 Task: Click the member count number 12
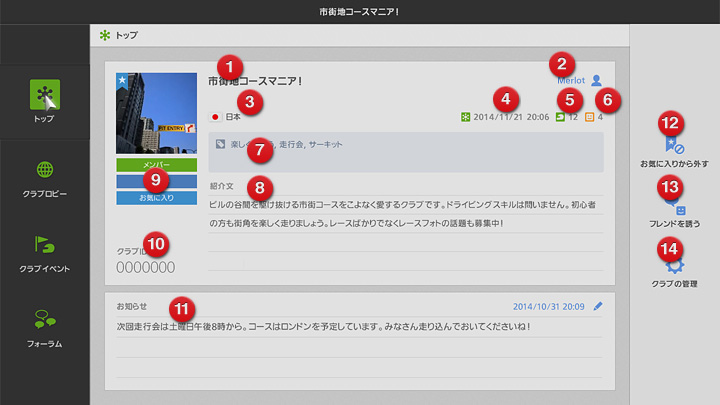[x=573, y=117]
